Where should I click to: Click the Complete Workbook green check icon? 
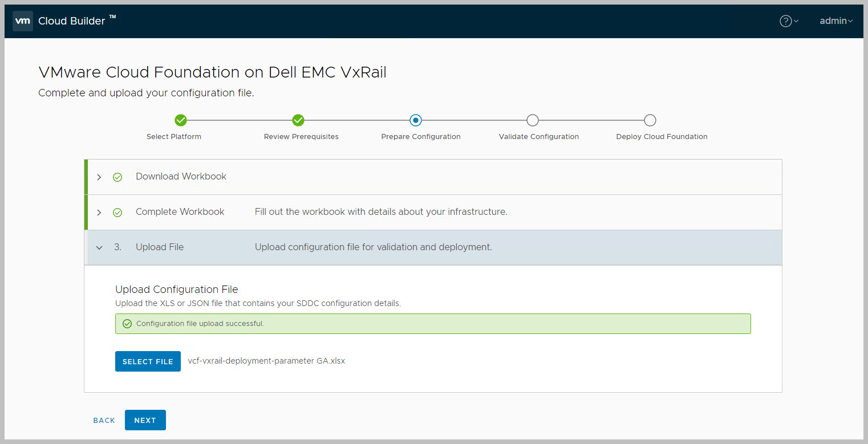click(117, 213)
